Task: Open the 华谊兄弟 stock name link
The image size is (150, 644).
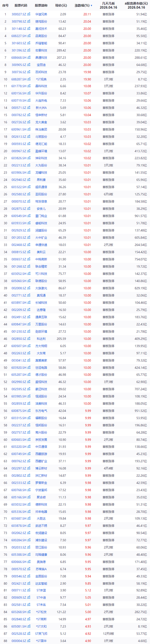Action: (x=41, y=14)
